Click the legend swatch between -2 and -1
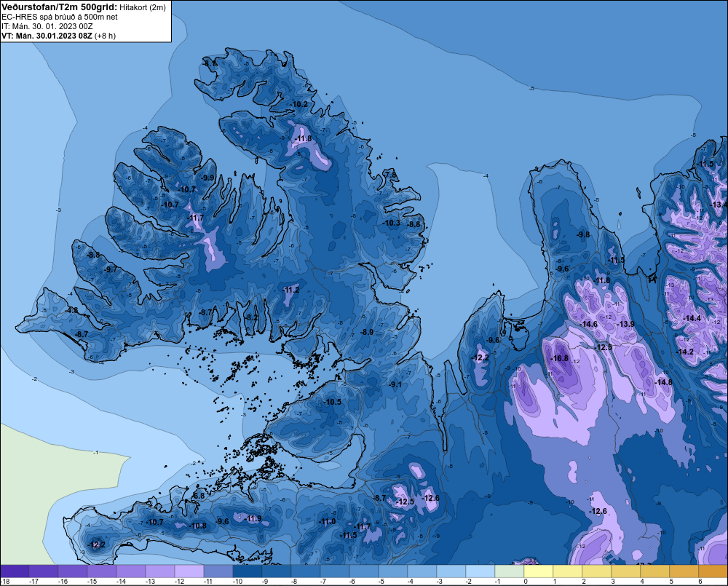Image resolution: width=728 pixels, height=586 pixels. 480,571
